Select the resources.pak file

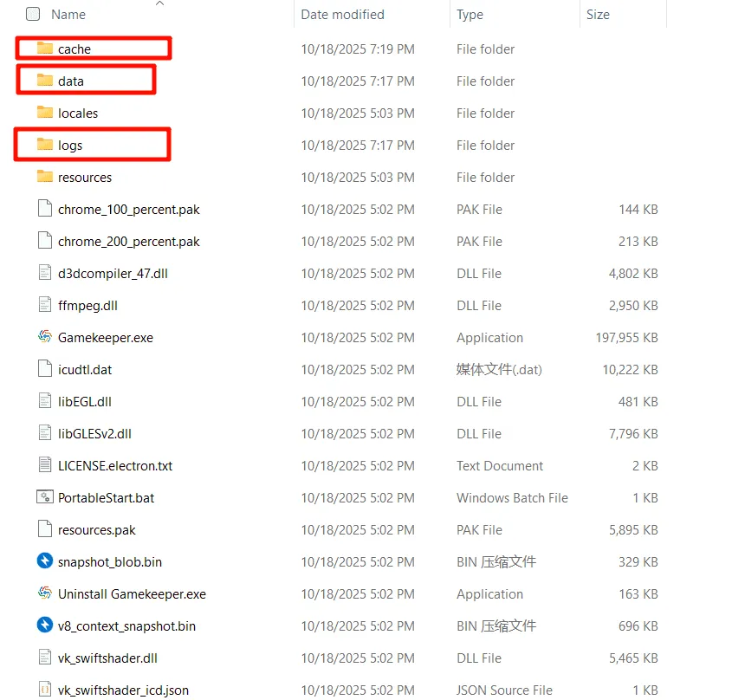(96, 529)
